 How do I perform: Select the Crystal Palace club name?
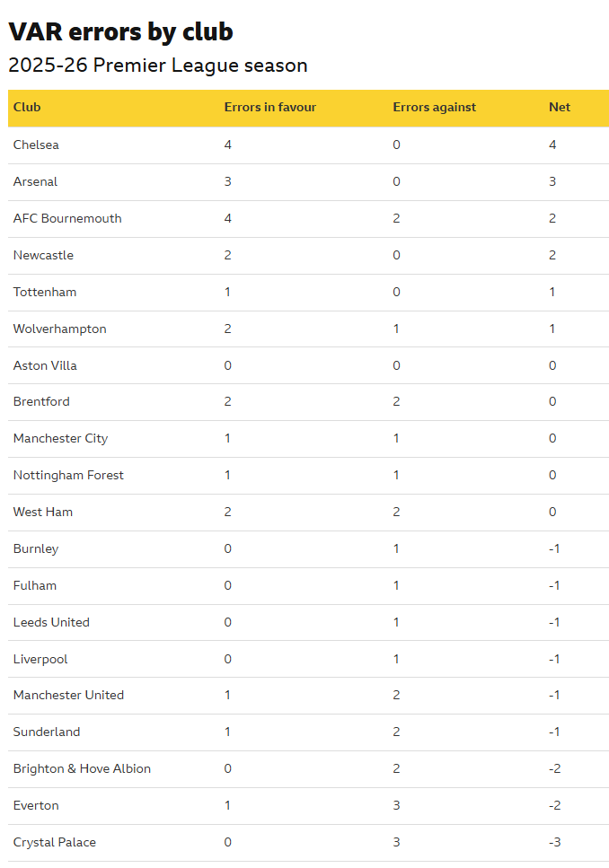click(55, 843)
